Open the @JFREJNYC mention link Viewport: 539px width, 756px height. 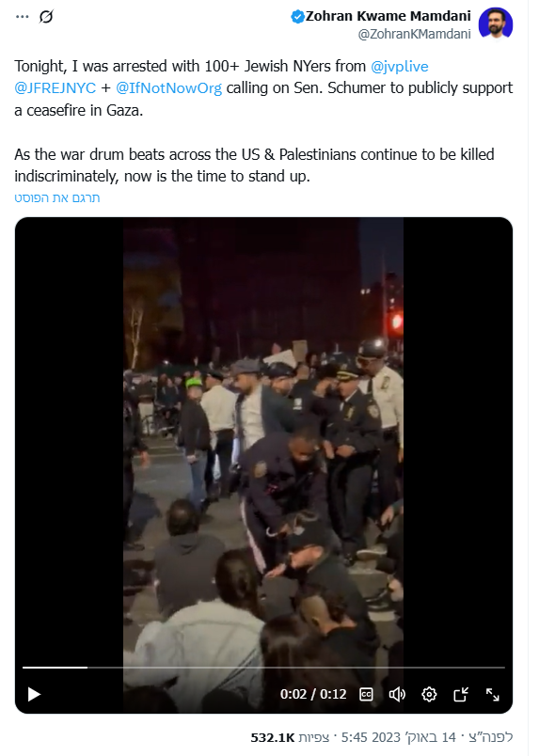[55, 87]
